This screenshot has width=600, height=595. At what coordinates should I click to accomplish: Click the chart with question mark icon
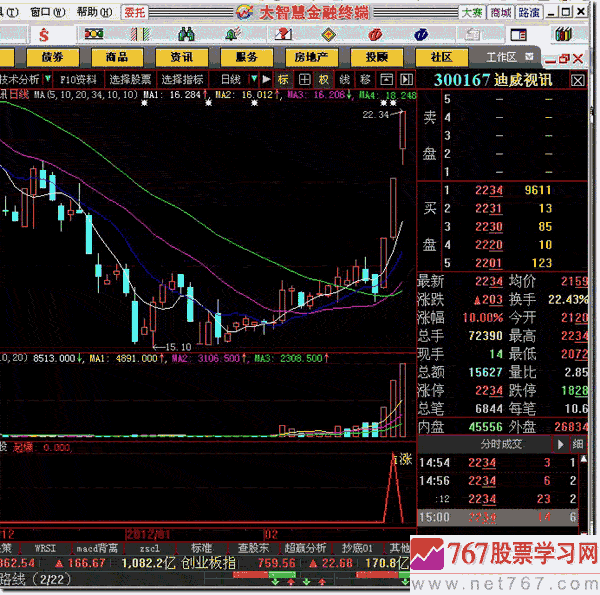(283, 34)
